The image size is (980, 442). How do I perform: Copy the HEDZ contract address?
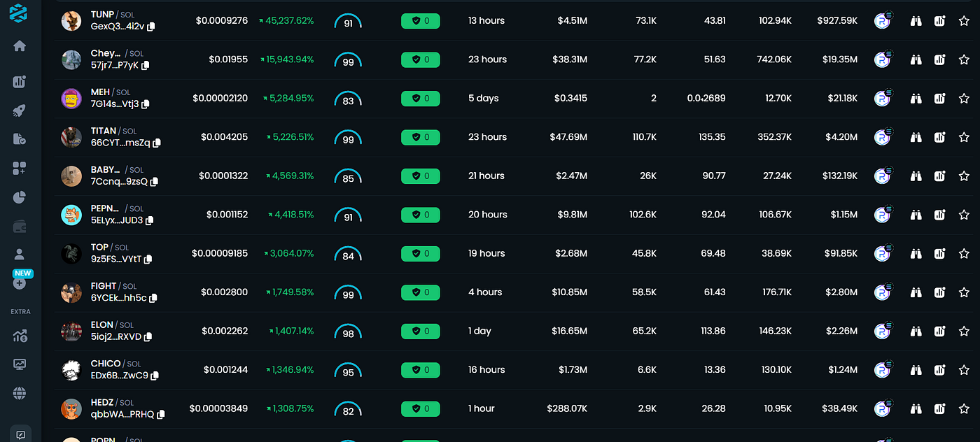160,414
